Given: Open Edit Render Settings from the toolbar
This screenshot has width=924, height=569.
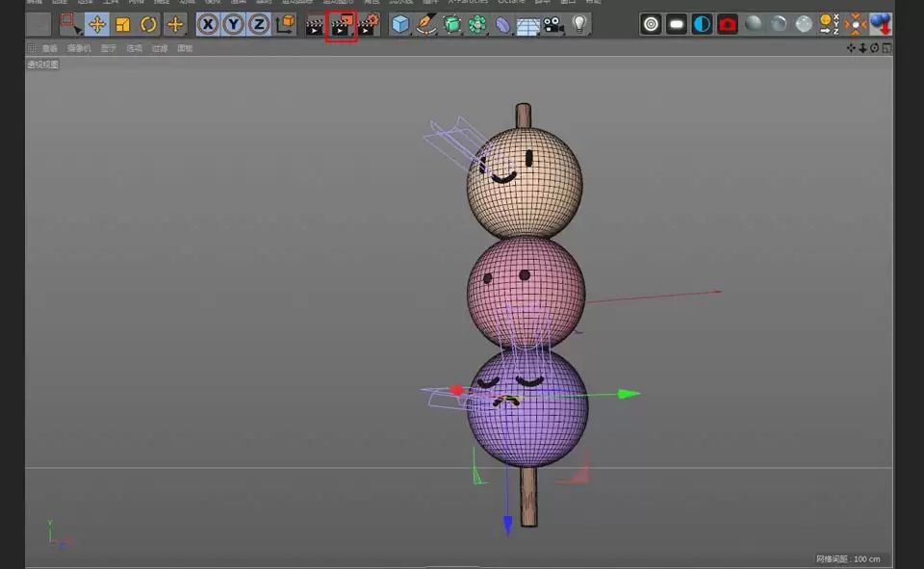Looking at the screenshot, I should click(369, 24).
